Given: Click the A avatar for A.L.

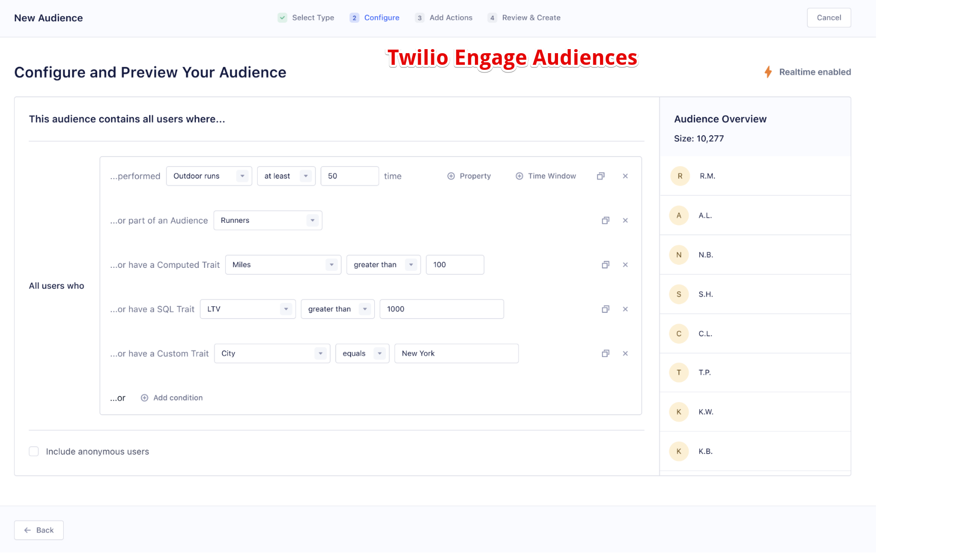Looking at the screenshot, I should point(679,215).
